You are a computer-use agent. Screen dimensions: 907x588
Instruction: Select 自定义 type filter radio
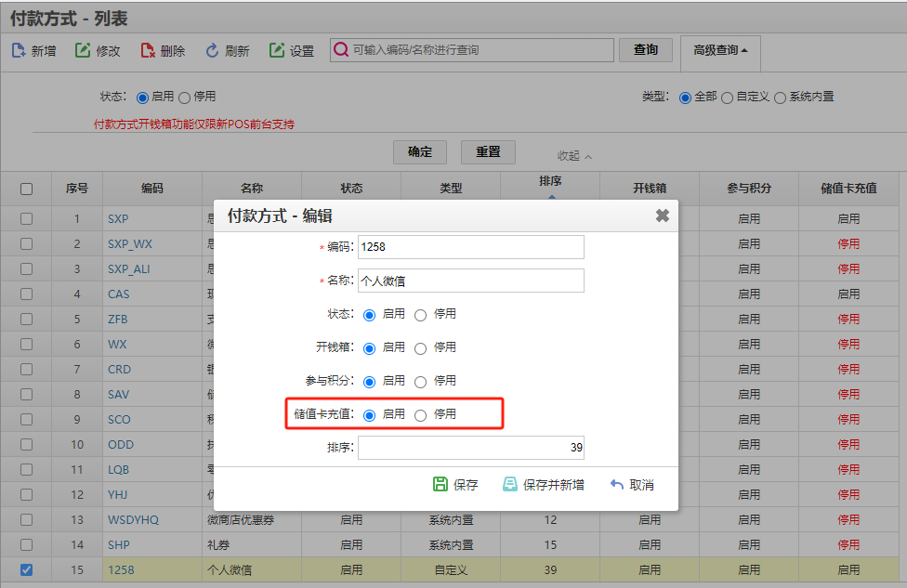(x=727, y=98)
